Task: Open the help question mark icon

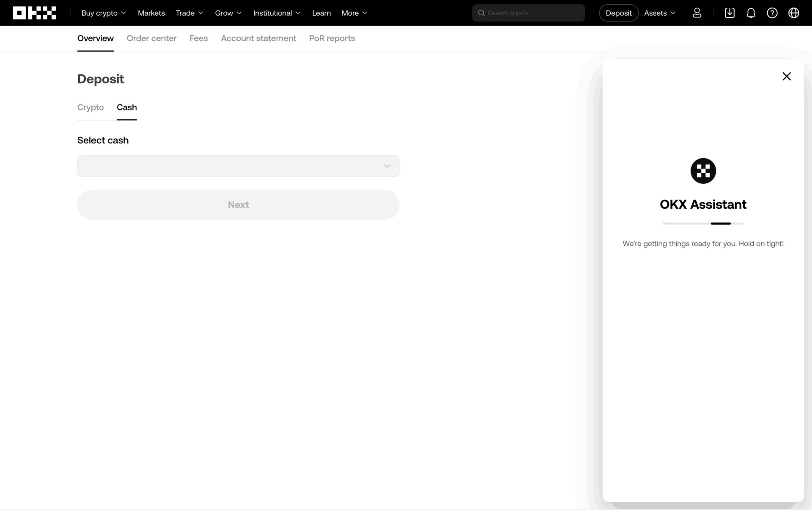Action: point(772,13)
